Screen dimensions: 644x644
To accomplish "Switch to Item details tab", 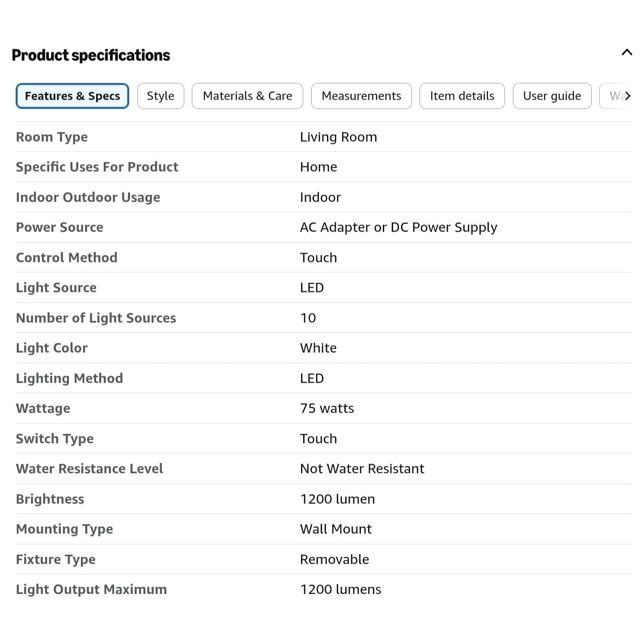I will point(462,96).
